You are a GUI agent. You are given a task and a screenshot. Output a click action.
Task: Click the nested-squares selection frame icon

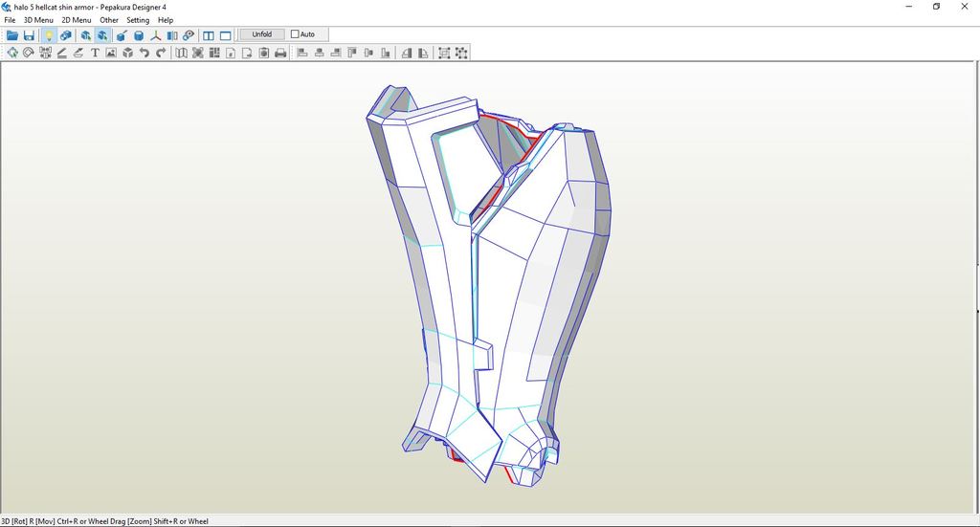click(444, 53)
